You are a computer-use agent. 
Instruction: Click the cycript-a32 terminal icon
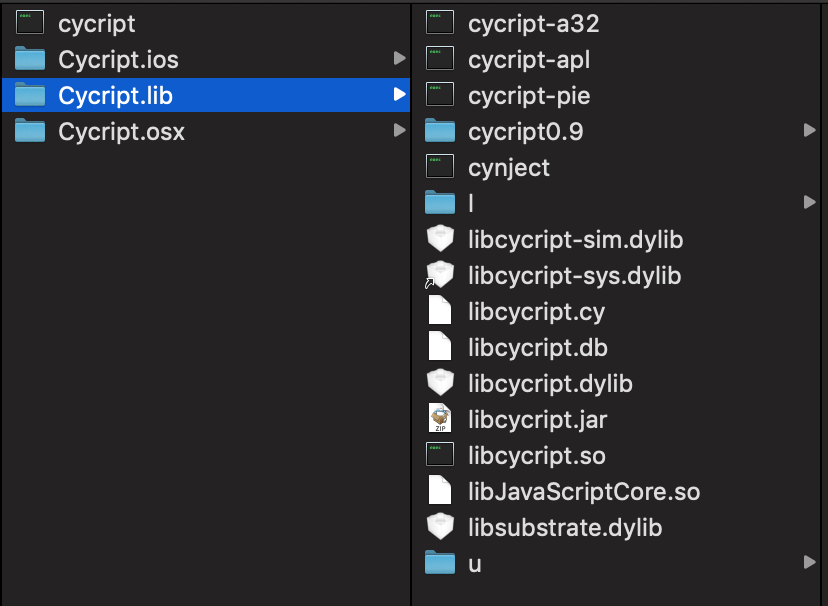[440, 23]
